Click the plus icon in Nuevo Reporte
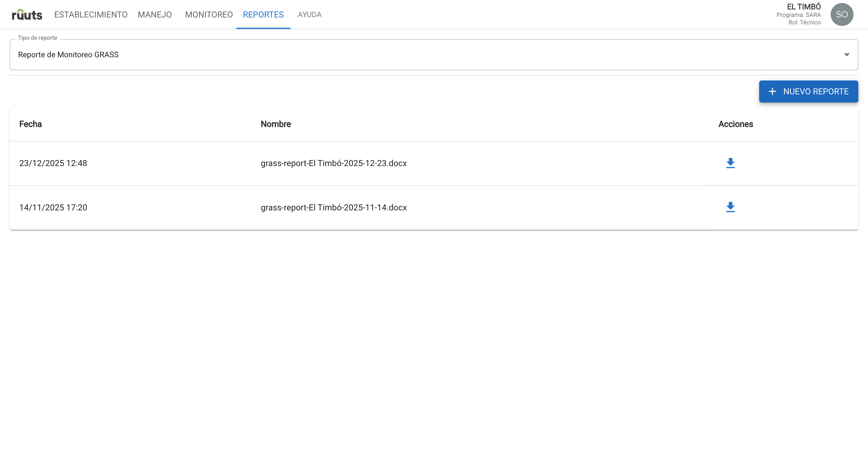Image resolution: width=868 pixels, height=475 pixels. pyautogui.click(x=772, y=91)
